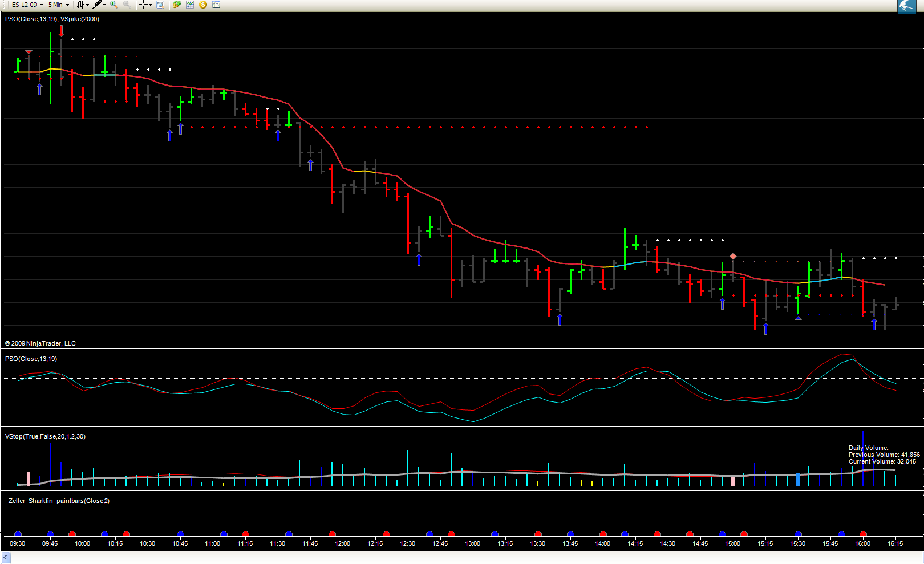Click the 12:45 time axis label
This screenshot has width=924, height=564.
coord(440,543)
